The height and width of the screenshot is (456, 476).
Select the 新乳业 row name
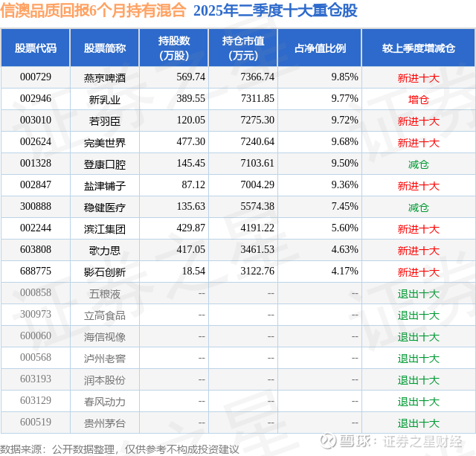(105, 100)
